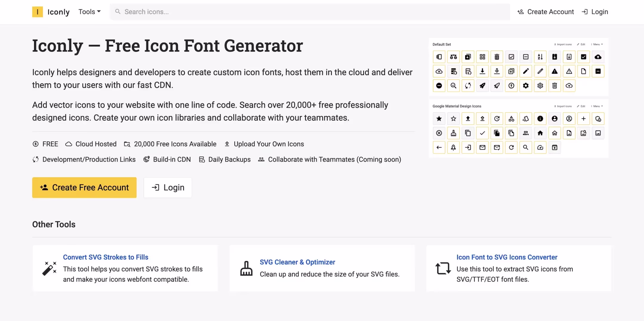Expand the Menu dropdown for Google Material Design Icons
The height and width of the screenshot is (321, 644).
tap(597, 106)
